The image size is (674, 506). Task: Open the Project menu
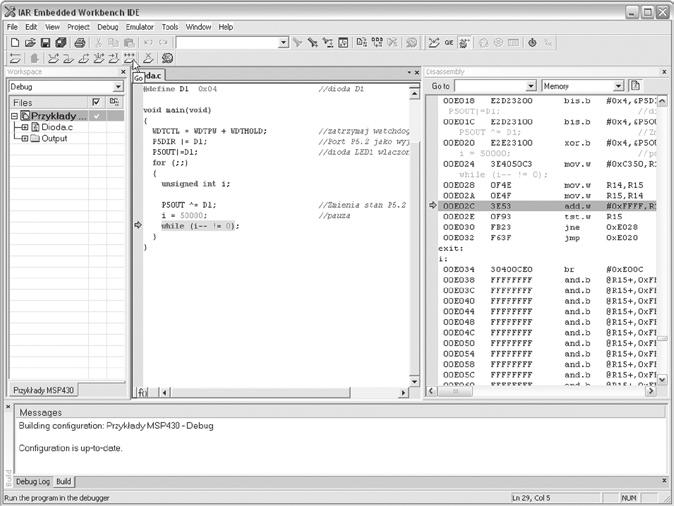point(78,27)
